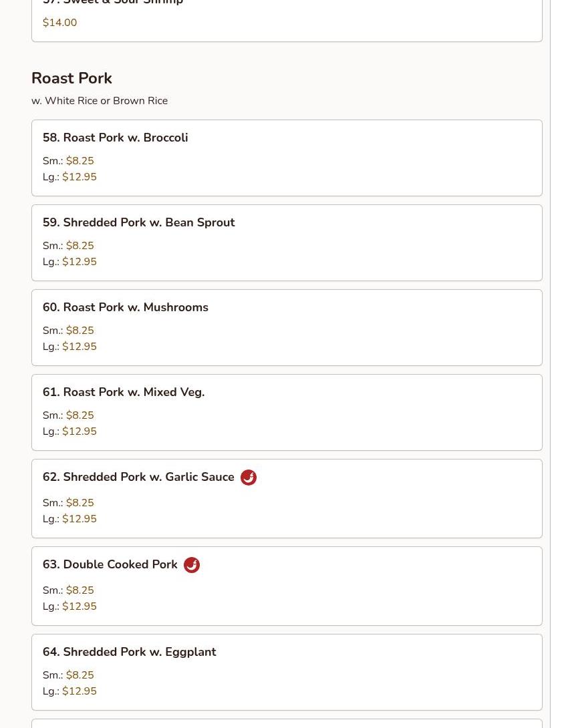Click large price of Roast Pork w. Broccoli
The height and width of the screenshot is (728, 564).
(x=79, y=177)
